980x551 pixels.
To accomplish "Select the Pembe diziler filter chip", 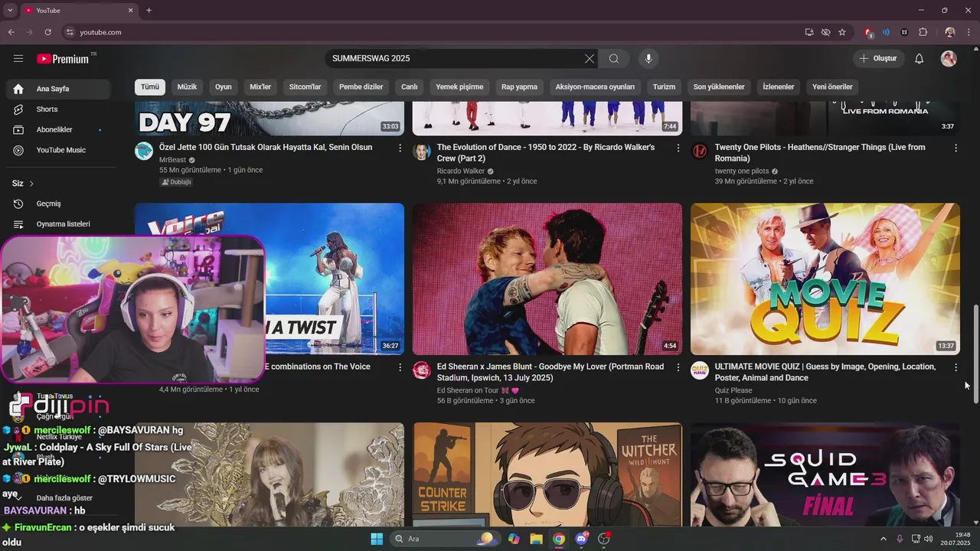I will pyautogui.click(x=361, y=86).
